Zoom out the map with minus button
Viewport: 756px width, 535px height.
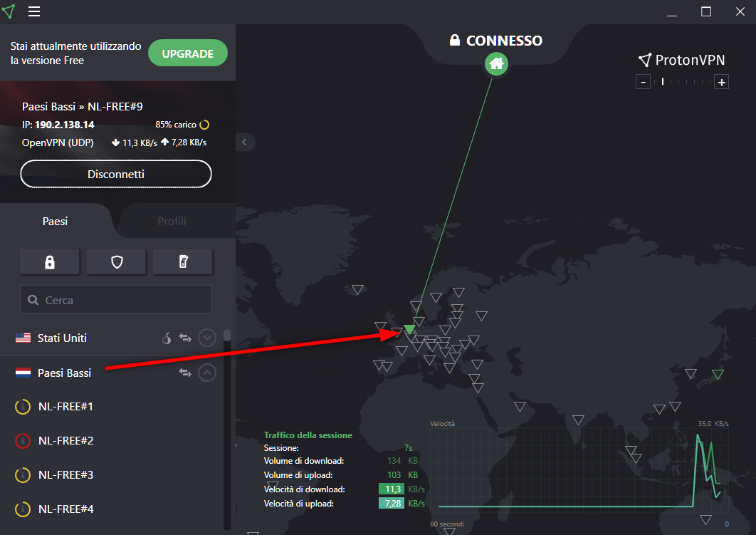[x=643, y=82]
